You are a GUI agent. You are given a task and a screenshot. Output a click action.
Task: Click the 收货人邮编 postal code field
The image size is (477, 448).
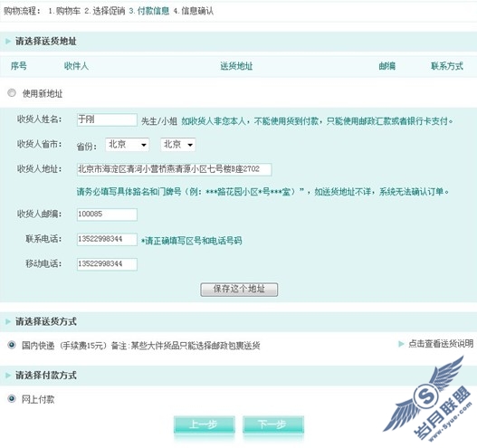pos(107,214)
